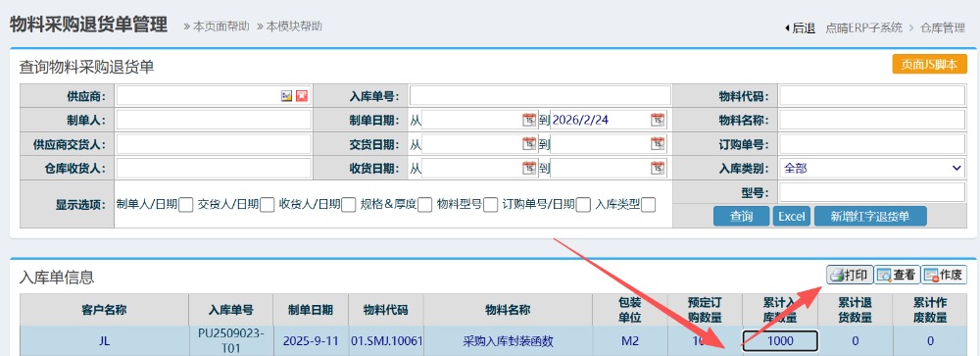980x356 pixels.
Task: Tick the 规格&厚度 checkbox
Action: pos(425,205)
